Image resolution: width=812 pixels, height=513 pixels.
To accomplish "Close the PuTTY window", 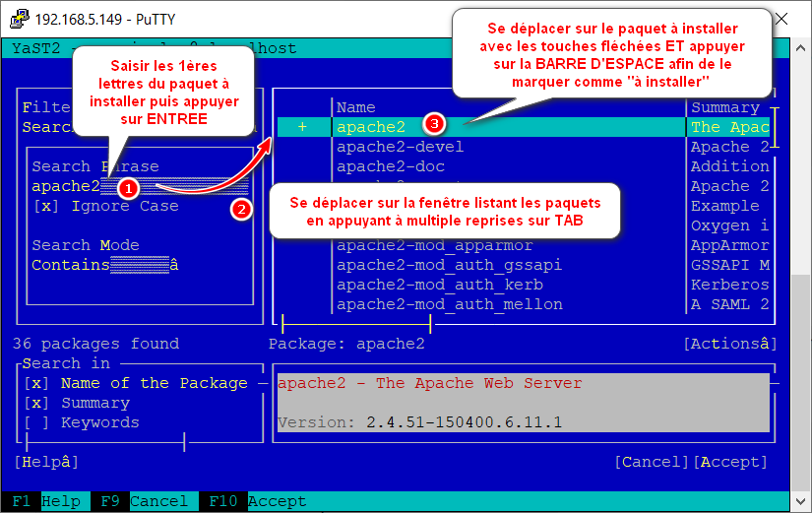I will (781, 19).
